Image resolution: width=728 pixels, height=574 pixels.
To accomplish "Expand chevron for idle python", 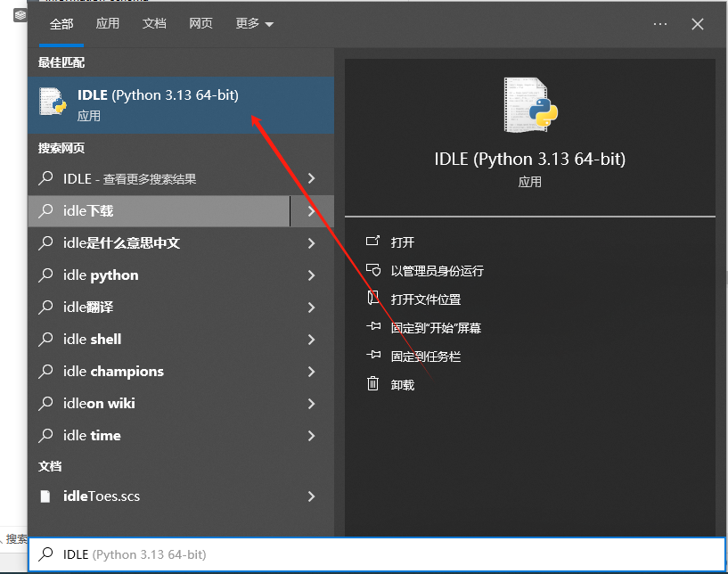I will click(312, 275).
